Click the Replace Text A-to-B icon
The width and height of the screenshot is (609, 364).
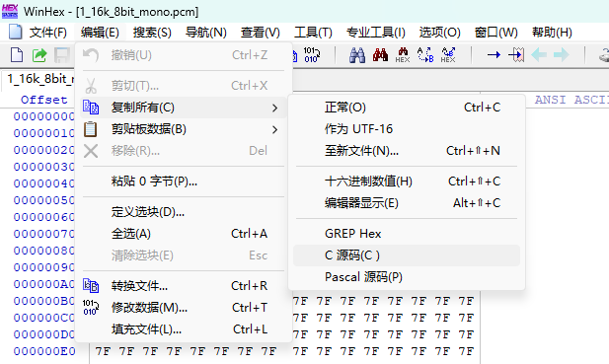(425, 55)
